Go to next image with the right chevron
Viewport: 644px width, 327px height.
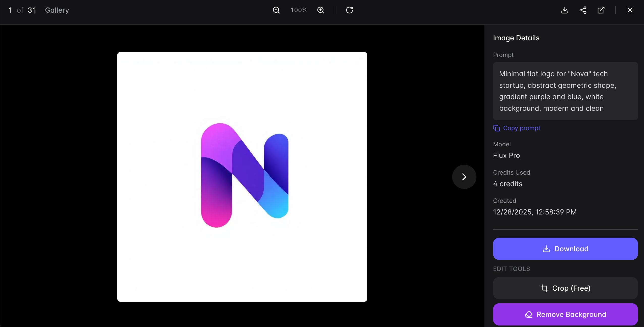coord(464,177)
